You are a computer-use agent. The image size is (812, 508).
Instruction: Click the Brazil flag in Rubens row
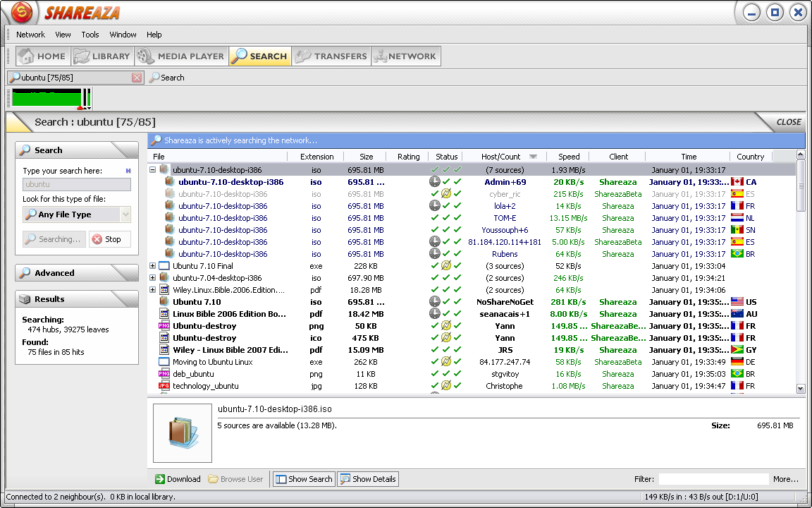[x=737, y=254]
